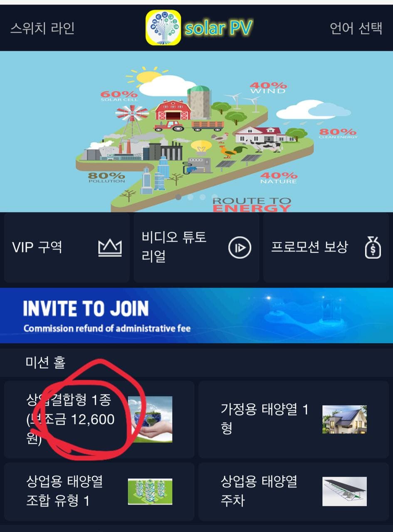This screenshot has height=532, width=393.
Task: Click the play icon for 비디오 튜토리얼
Action: coord(240,248)
